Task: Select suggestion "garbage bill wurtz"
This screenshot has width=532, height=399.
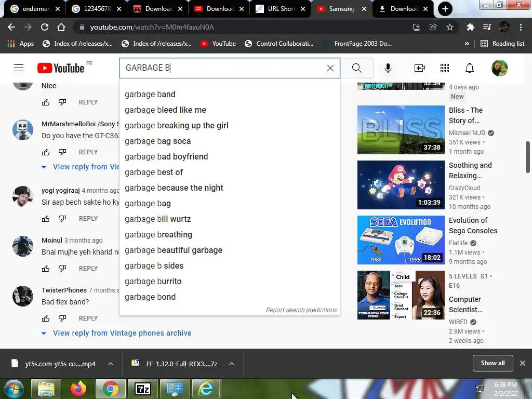Action: point(229,219)
